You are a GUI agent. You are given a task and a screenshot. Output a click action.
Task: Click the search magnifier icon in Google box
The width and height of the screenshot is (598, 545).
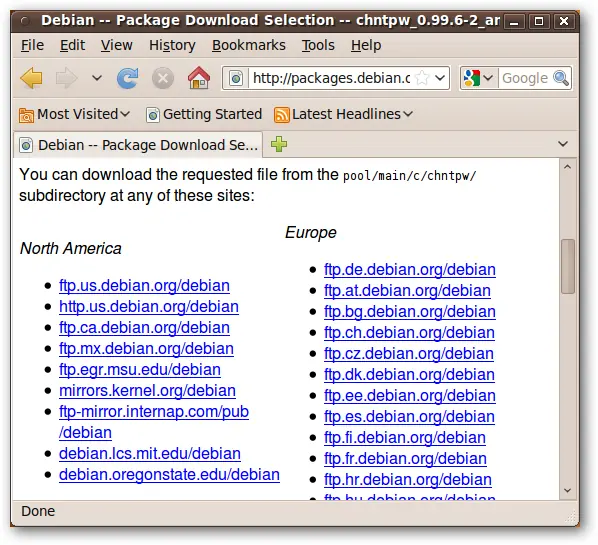point(561,78)
